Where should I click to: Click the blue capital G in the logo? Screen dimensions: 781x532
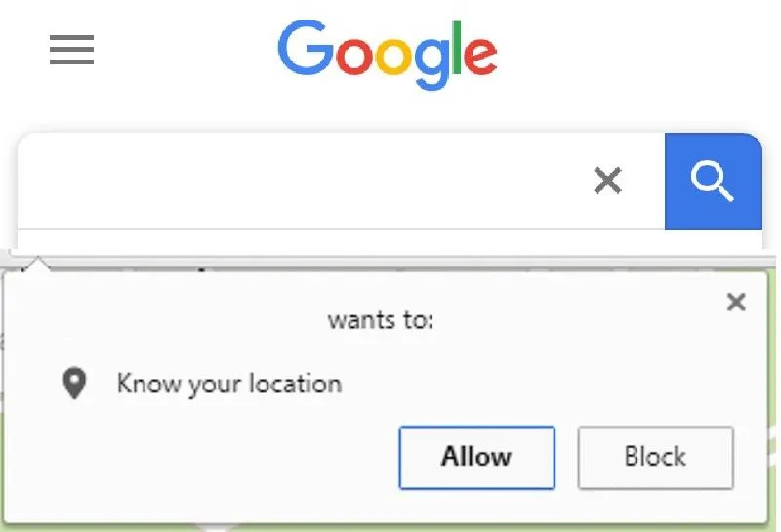click(x=306, y=48)
